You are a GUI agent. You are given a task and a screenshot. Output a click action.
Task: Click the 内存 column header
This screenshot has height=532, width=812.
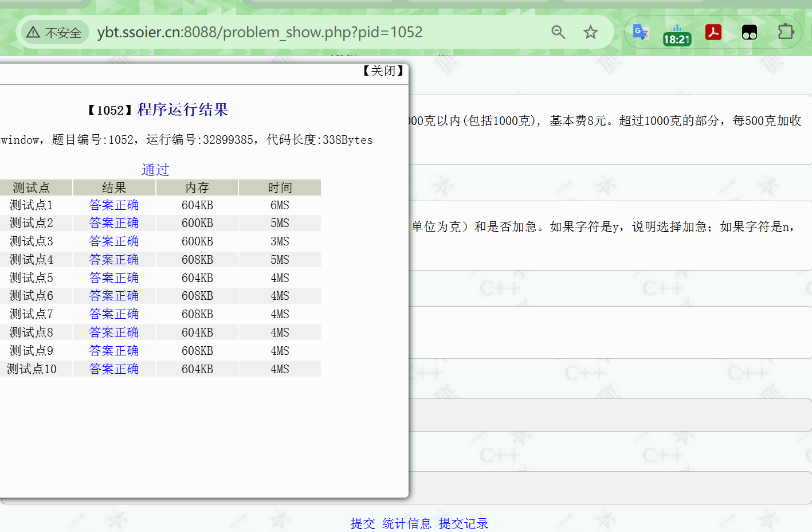point(197,187)
